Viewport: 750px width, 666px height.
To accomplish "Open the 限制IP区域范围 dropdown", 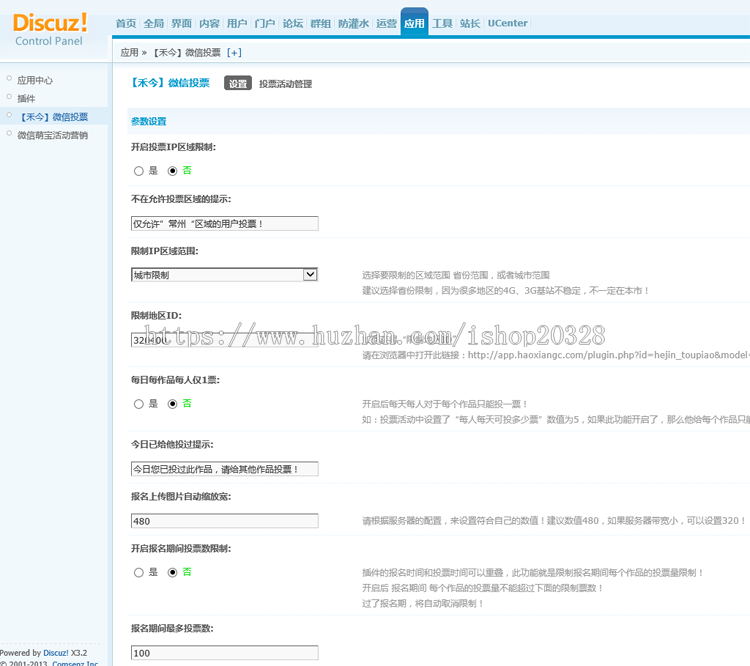I will (225, 275).
